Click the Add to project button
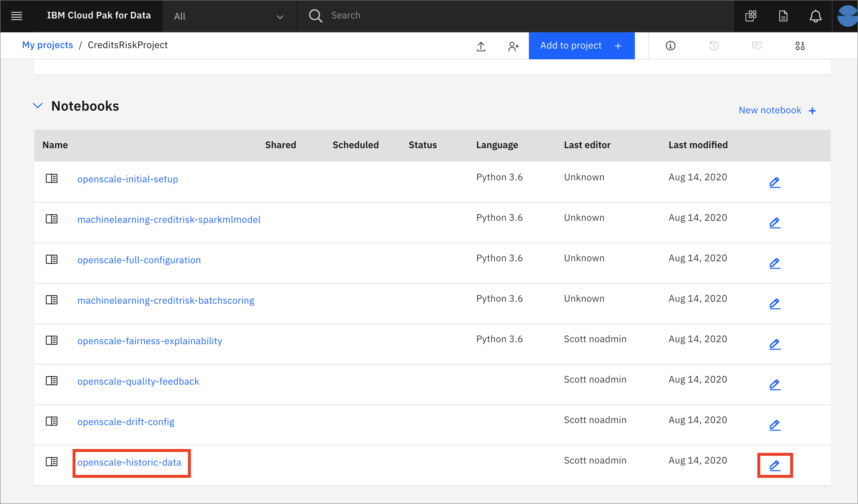The width and height of the screenshot is (858, 504). point(581,46)
